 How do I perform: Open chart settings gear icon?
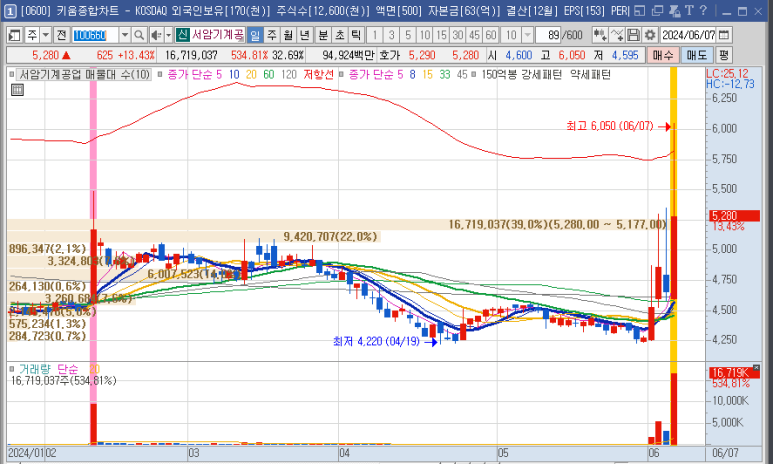pos(649,35)
